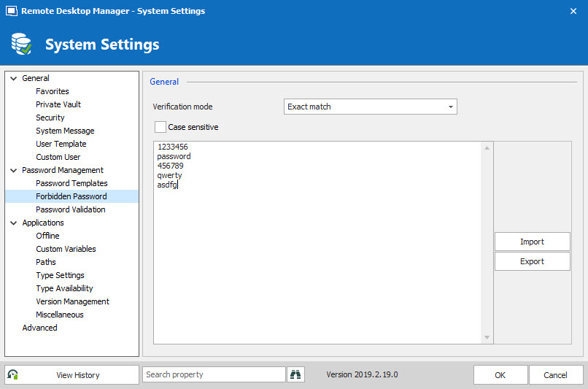Click the 'password' entry line
588x389 pixels.
(174, 156)
